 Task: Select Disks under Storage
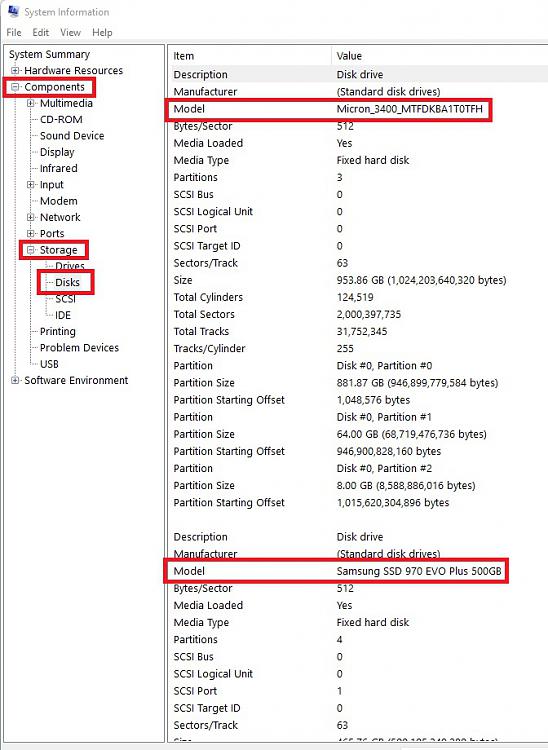coord(67,282)
